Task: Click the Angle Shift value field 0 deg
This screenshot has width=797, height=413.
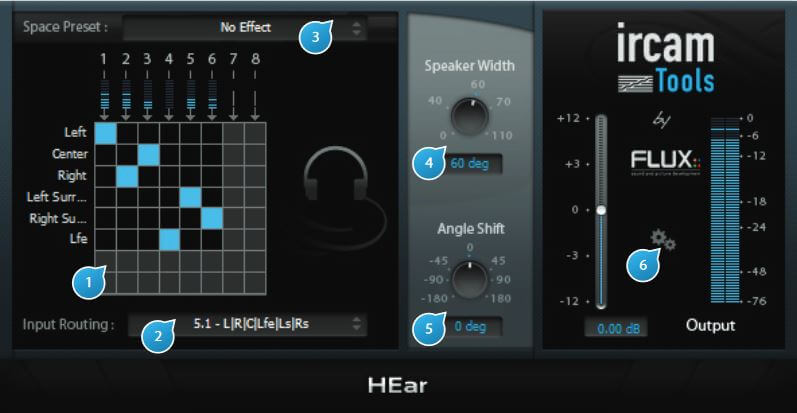Action: (x=470, y=327)
